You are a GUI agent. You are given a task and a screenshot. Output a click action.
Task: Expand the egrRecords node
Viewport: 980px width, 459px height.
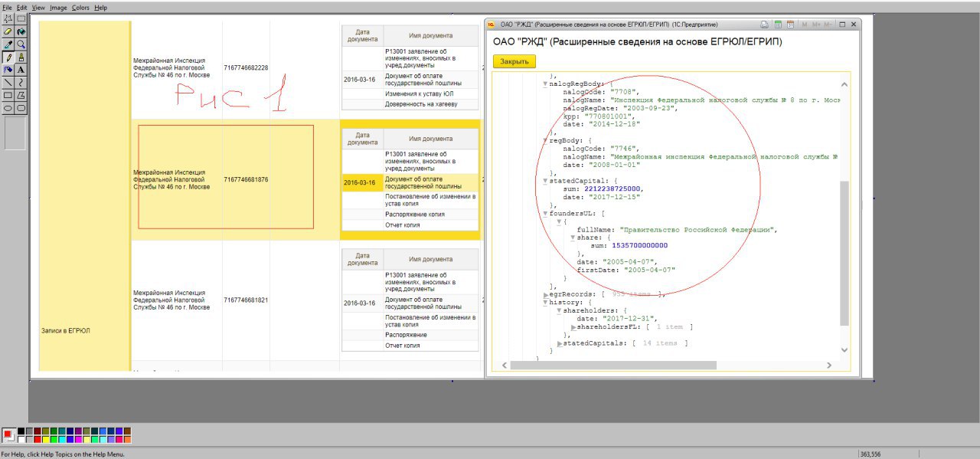[x=546, y=294]
